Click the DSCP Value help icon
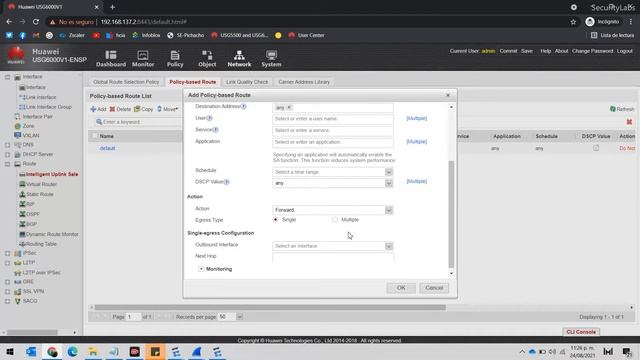Image resolution: width=640 pixels, height=360 pixels. [x=227, y=182]
